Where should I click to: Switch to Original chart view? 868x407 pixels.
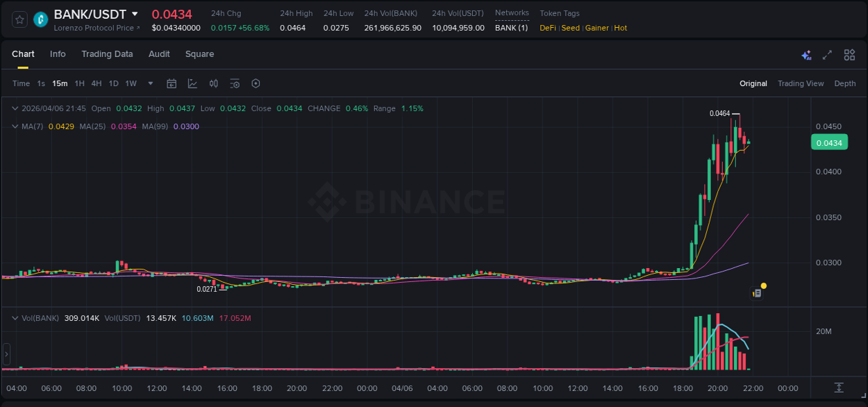pos(753,83)
